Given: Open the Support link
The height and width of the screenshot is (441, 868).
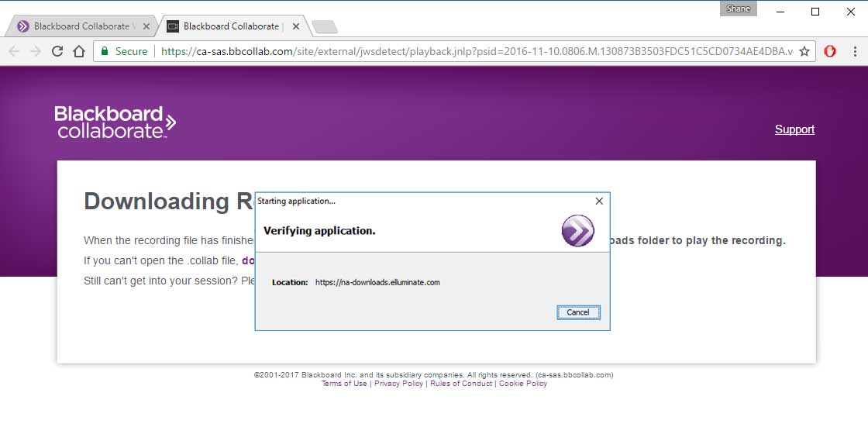Looking at the screenshot, I should click(794, 129).
